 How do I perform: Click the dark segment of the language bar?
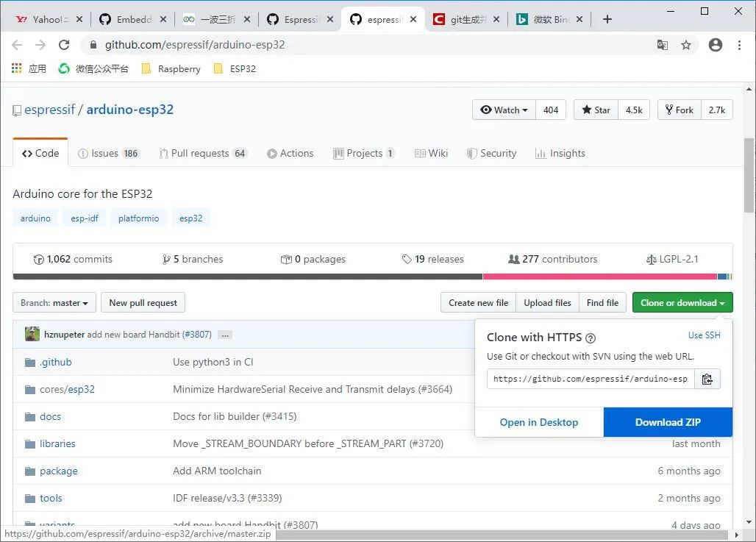click(x=248, y=277)
